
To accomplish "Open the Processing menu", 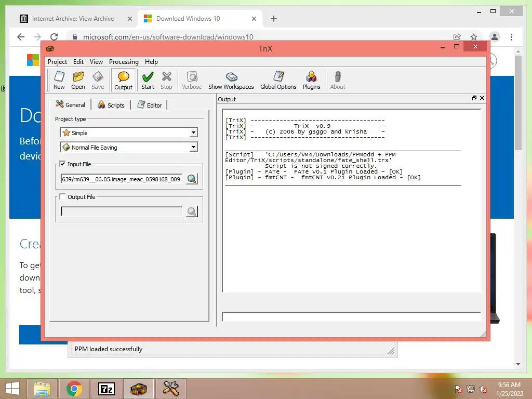I will point(124,62).
